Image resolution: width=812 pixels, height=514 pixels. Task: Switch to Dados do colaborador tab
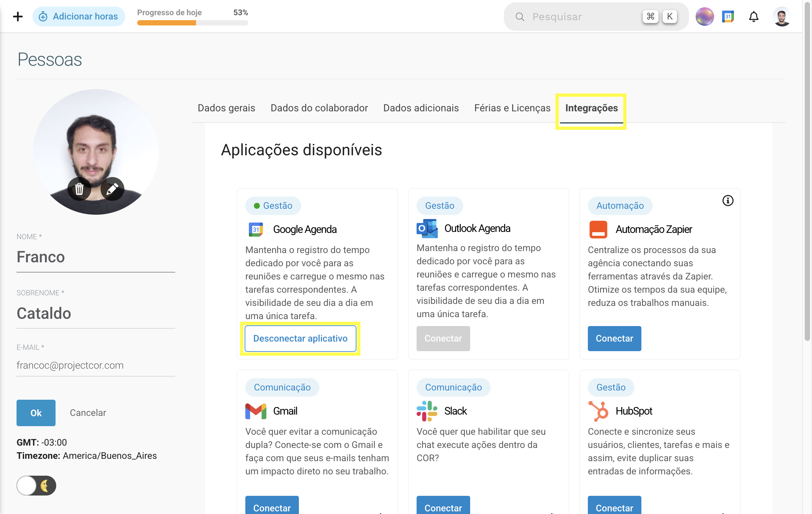(319, 108)
